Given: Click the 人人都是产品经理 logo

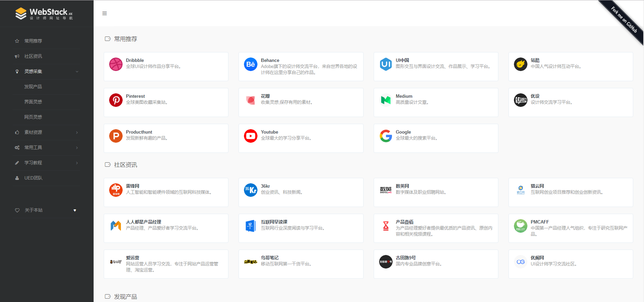Looking at the screenshot, I should pos(116,226).
